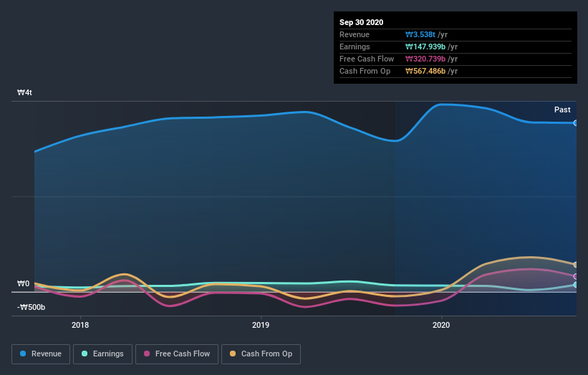Click the ₩320.739b free cash flow value
Image resolution: width=588 pixels, height=375 pixels.
pyautogui.click(x=425, y=59)
